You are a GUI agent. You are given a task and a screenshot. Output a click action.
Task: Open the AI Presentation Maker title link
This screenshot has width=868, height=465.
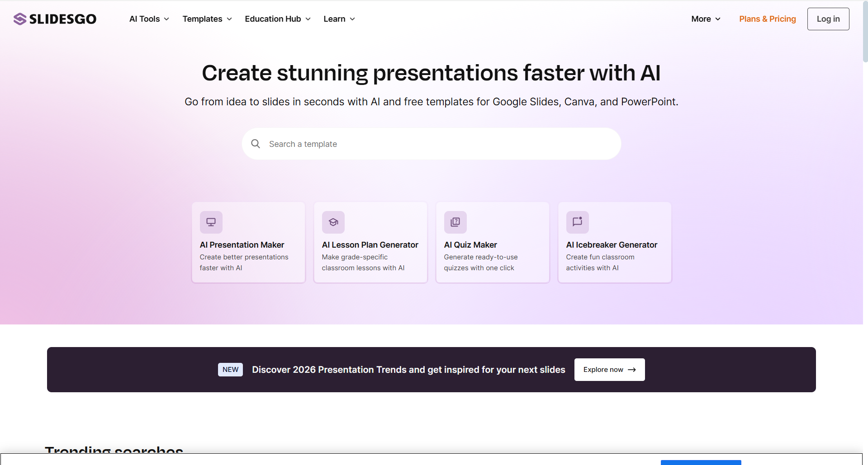coord(242,245)
